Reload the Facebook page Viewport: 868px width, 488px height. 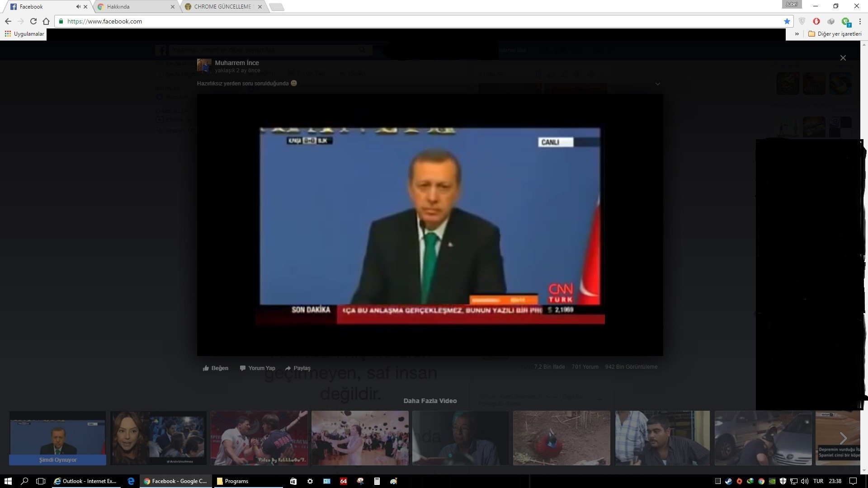pos(33,21)
